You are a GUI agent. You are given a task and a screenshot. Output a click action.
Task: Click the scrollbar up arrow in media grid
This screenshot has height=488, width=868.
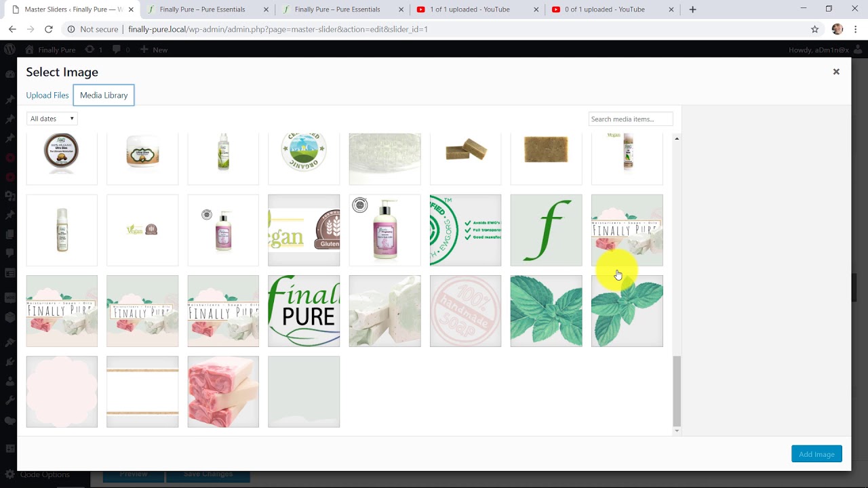click(x=676, y=138)
